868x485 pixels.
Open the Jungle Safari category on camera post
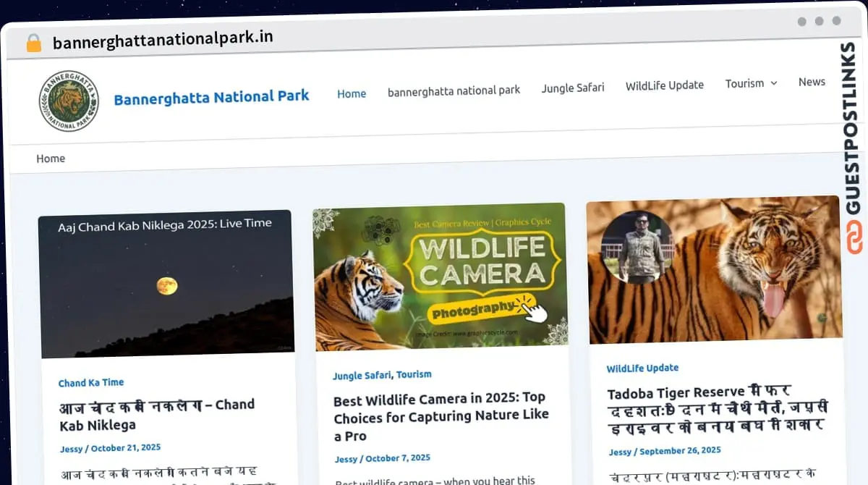362,376
